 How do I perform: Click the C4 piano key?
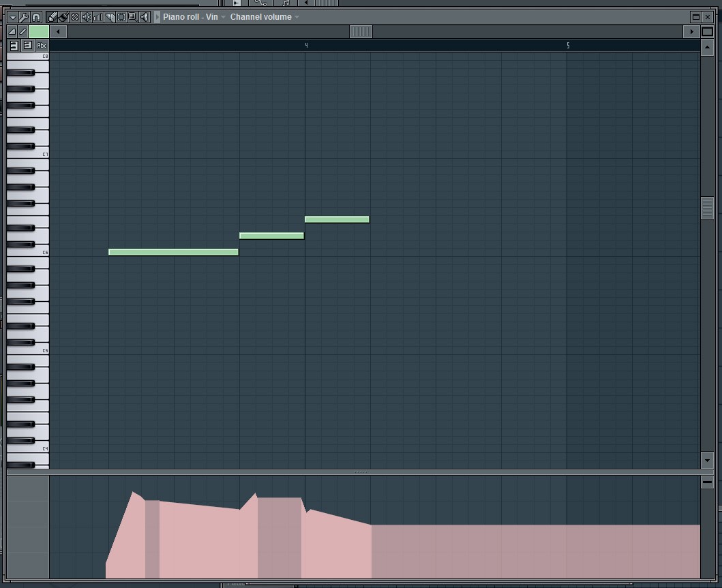point(28,448)
